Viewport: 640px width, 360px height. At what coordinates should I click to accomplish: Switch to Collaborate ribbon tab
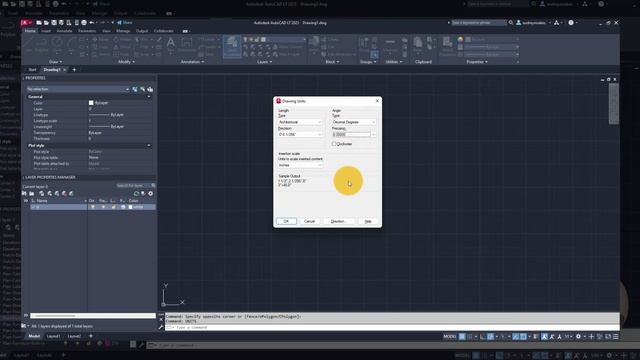tap(163, 31)
